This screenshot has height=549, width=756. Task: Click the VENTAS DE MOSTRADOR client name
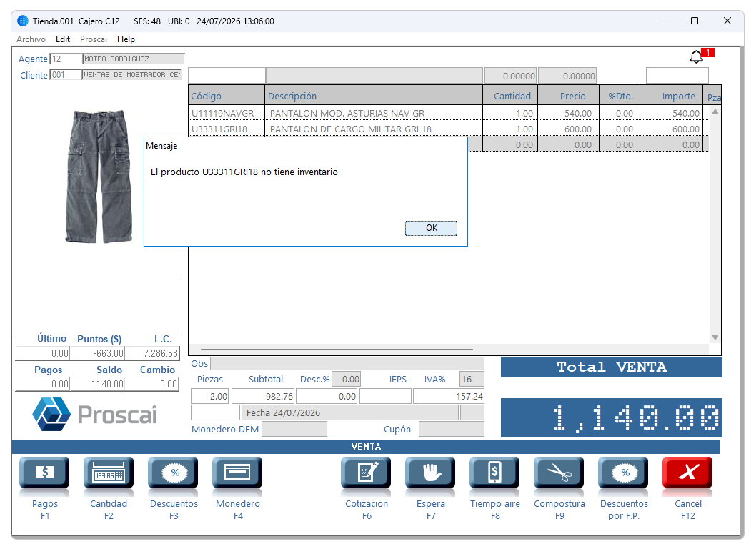pyautogui.click(x=133, y=75)
